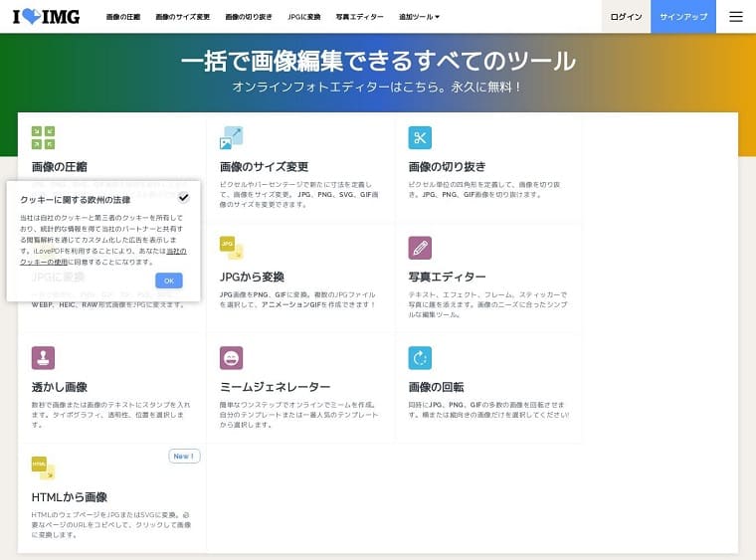Viewport: 756px width, 560px height.
Task: Click the New! badge on HTML card
Action: point(184,456)
